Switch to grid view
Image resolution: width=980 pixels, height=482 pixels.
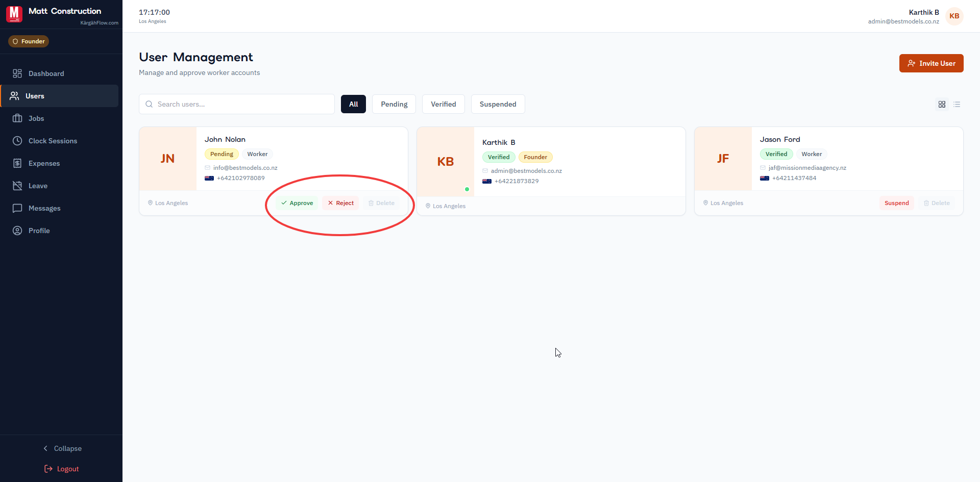click(x=942, y=104)
